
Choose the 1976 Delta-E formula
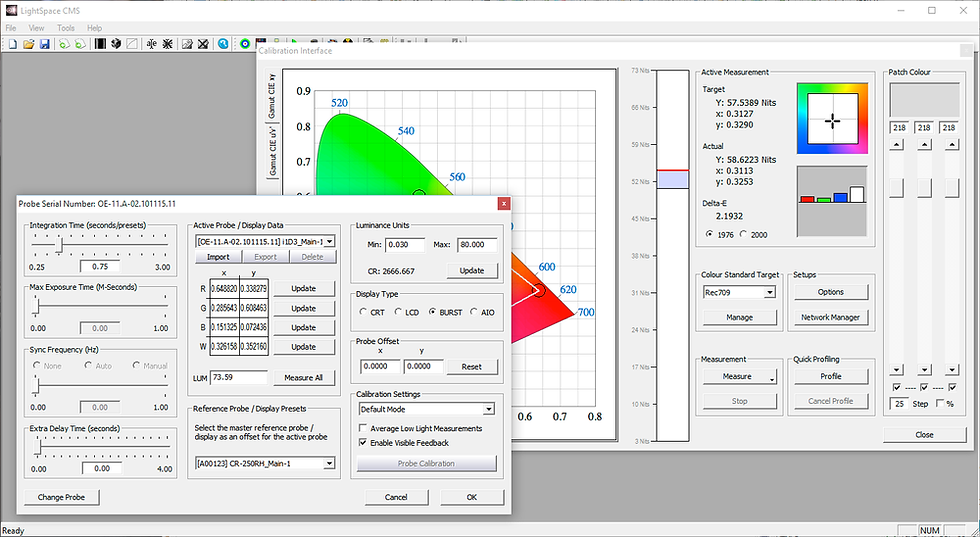pos(709,234)
